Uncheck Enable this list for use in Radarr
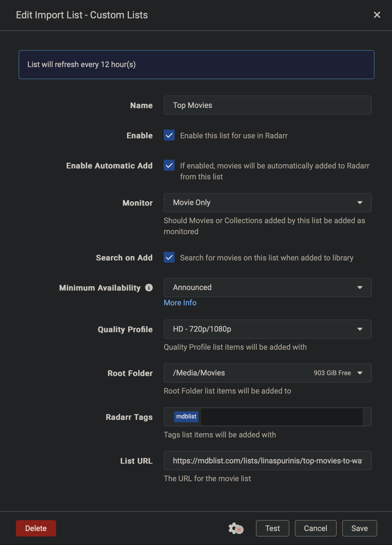Image resolution: width=392 pixels, height=545 pixels. [x=169, y=135]
